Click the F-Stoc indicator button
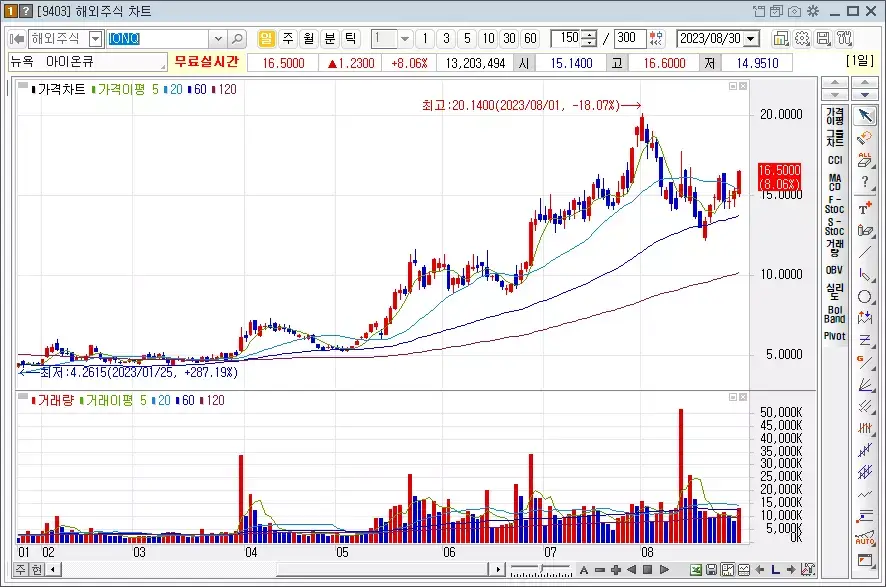 pos(835,204)
